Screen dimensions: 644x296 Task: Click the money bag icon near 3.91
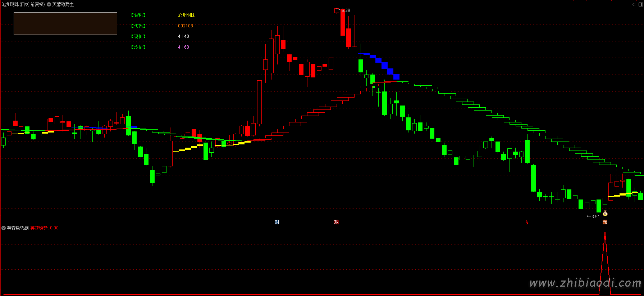pos(605,213)
